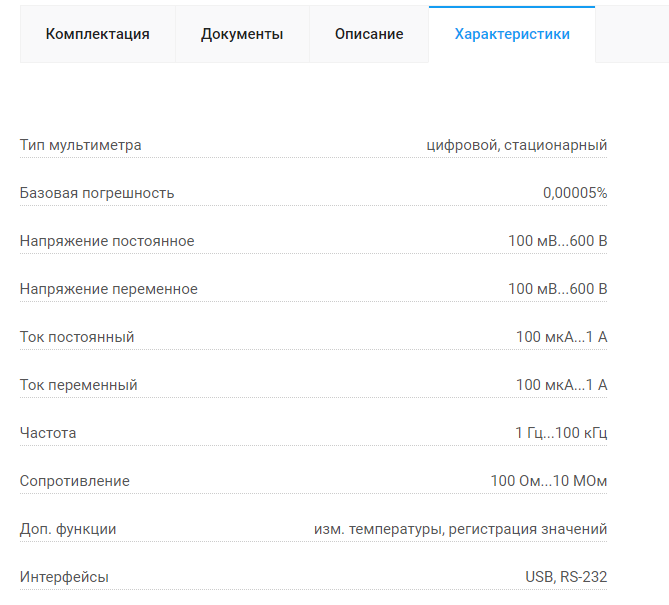Click the Доп. функции label

pos(68,529)
